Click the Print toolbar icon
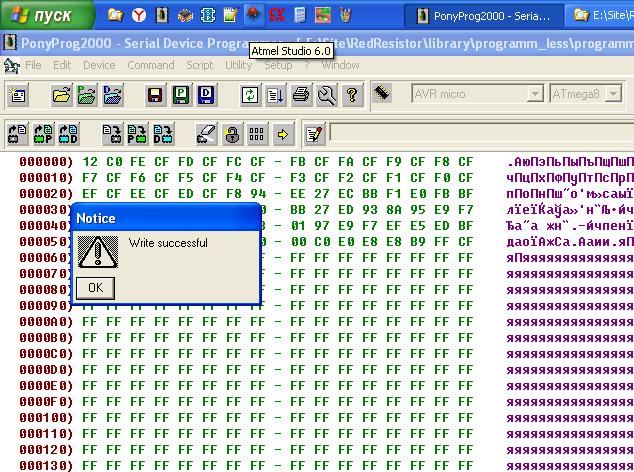 [x=301, y=96]
